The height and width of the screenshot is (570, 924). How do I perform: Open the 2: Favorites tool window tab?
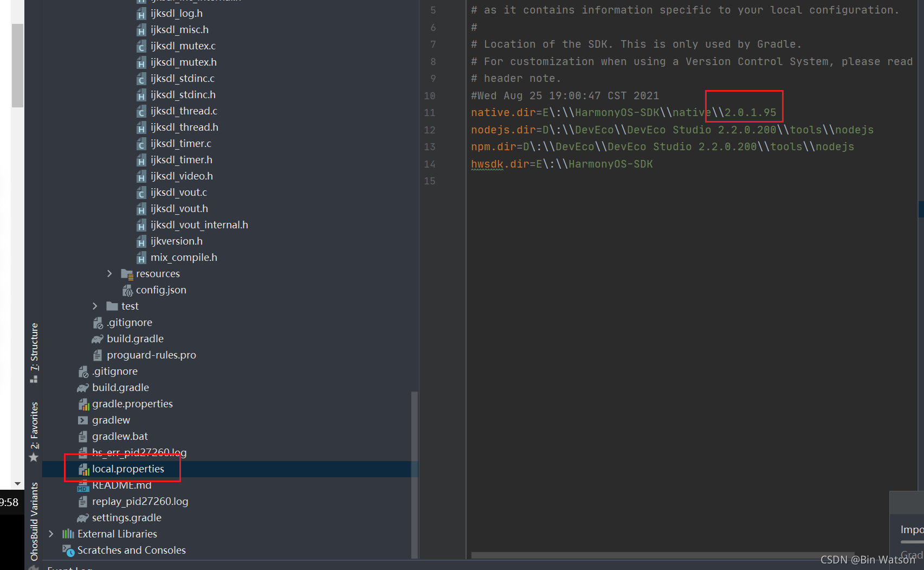(x=34, y=432)
